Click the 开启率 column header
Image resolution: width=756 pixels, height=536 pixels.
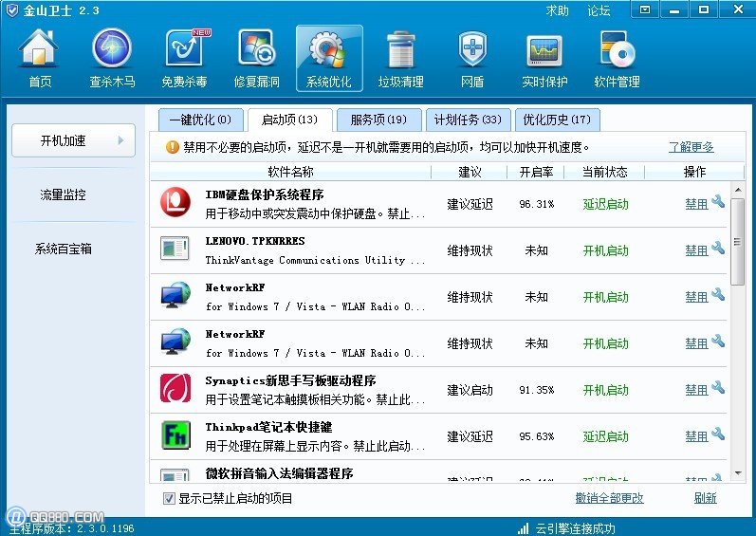(536, 172)
